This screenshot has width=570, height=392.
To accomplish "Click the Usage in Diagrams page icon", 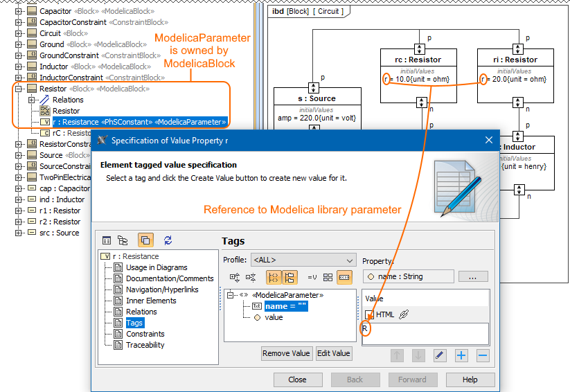I will click(x=118, y=267).
